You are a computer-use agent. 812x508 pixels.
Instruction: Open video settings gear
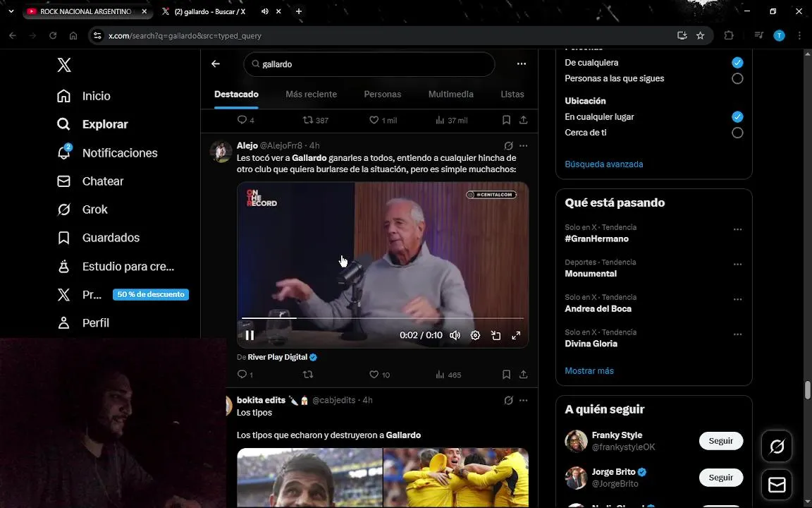click(x=475, y=335)
